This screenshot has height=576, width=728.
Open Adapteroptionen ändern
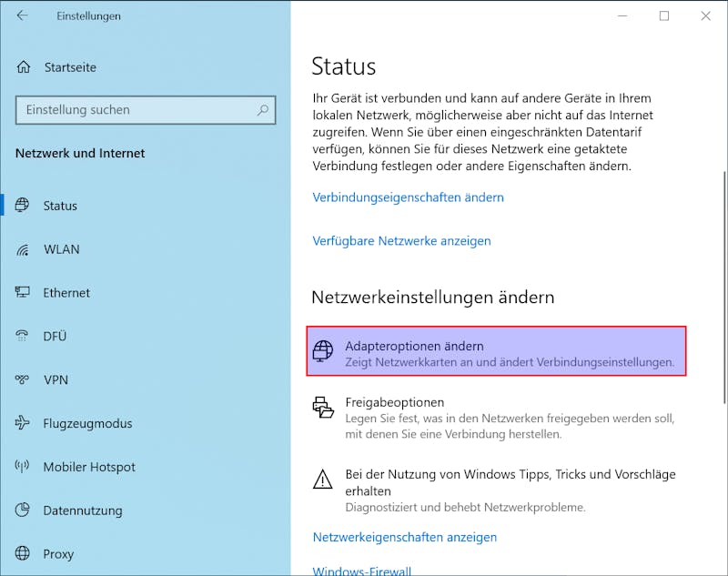click(x=496, y=351)
